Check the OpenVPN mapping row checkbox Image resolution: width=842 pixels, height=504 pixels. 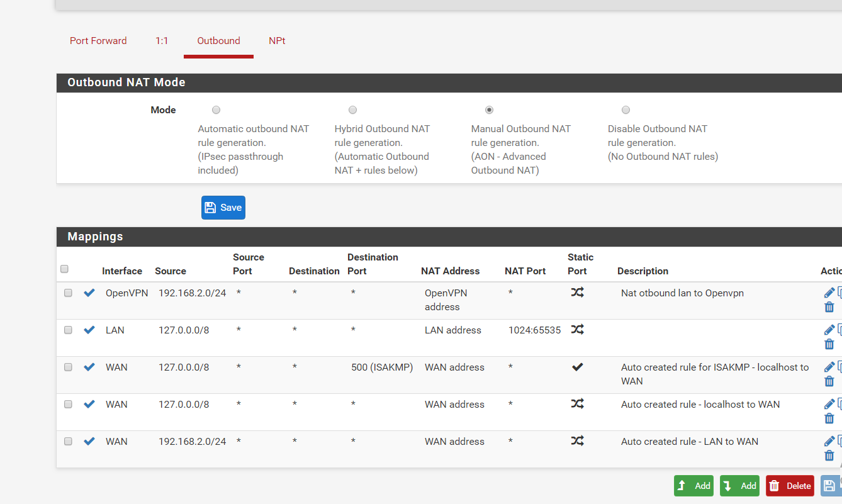68,293
